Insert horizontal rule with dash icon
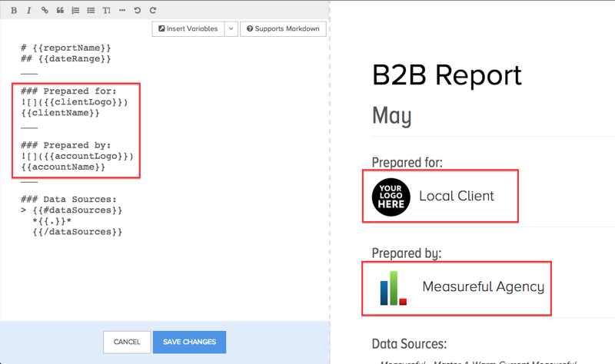The image size is (615, 364). point(122,10)
